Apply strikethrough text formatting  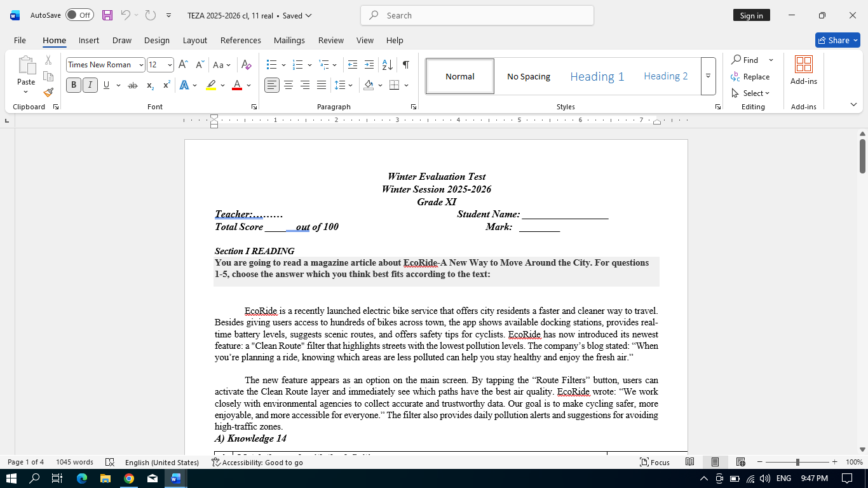(133, 85)
